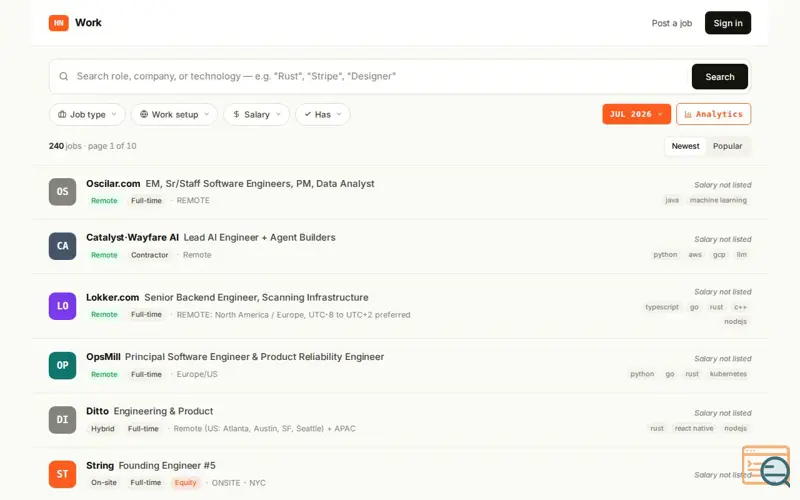Click the Full-time tag on OpsMill row
Viewport: 800px width, 500px height.
[x=146, y=374]
